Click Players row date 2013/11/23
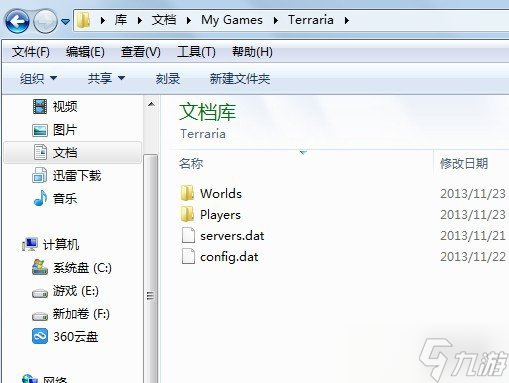Viewport: 509px width, 383px height. tap(473, 215)
